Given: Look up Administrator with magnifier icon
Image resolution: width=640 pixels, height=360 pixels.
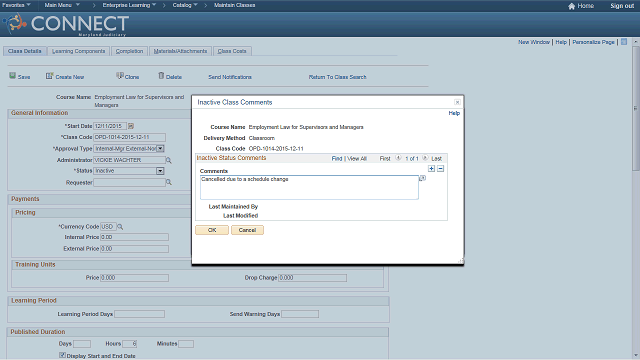Looking at the screenshot, I should (x=169, y=160).
